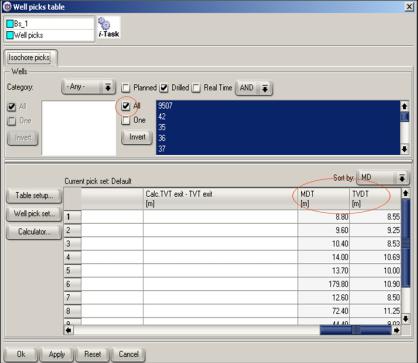Close the Well picks table dialog
The width and height of the screenshot is (418, 363).
409,7
